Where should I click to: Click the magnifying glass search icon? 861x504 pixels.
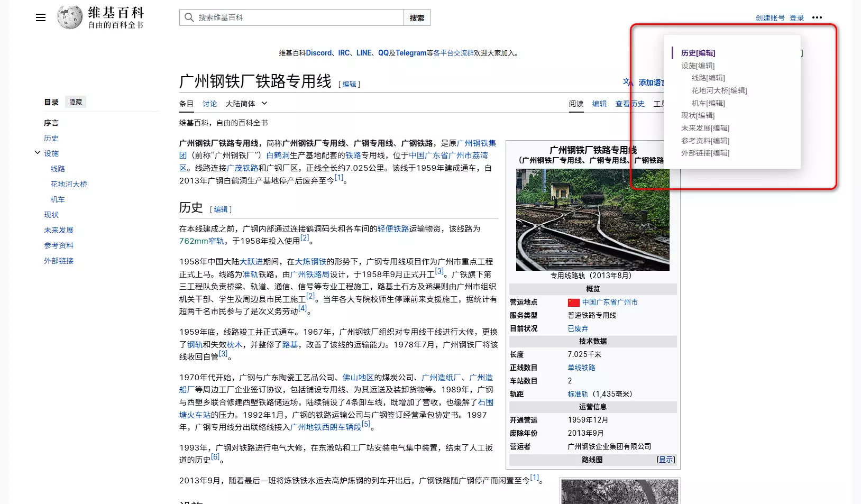pyautogui.click(x=189, y=17)
